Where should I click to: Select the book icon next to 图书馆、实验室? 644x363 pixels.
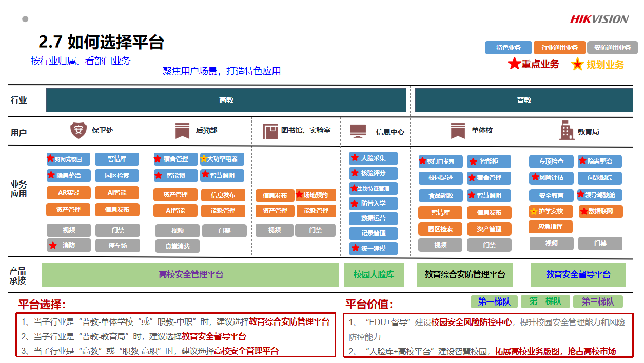click(x=270, y=131)
